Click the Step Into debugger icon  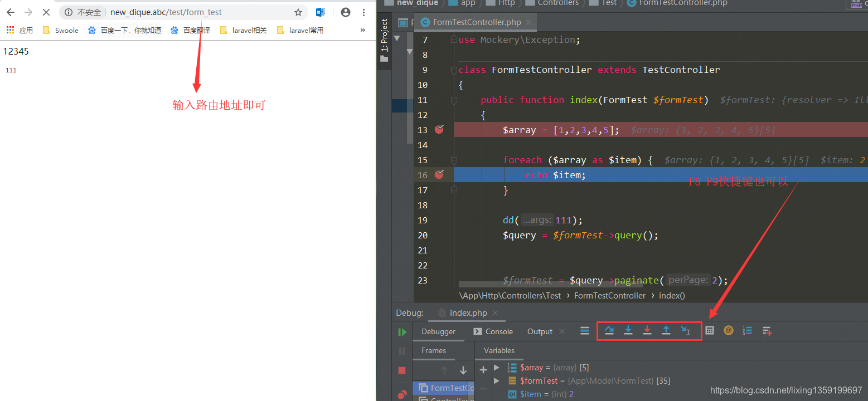628,331
